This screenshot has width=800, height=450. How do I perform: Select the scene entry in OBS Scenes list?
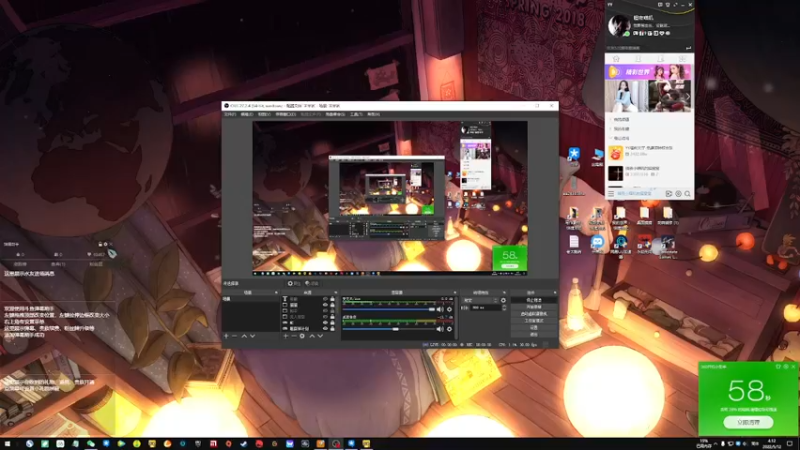(x=251, y=299)
